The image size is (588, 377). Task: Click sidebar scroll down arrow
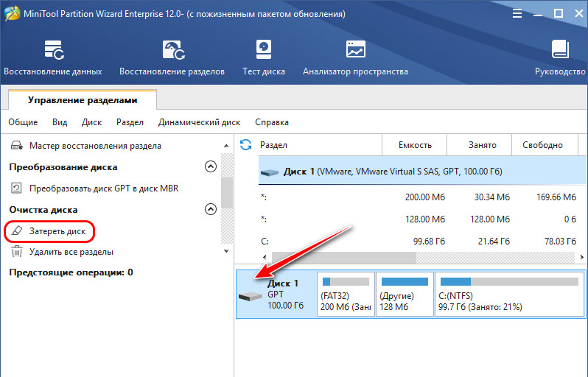[x=226, y=251]
